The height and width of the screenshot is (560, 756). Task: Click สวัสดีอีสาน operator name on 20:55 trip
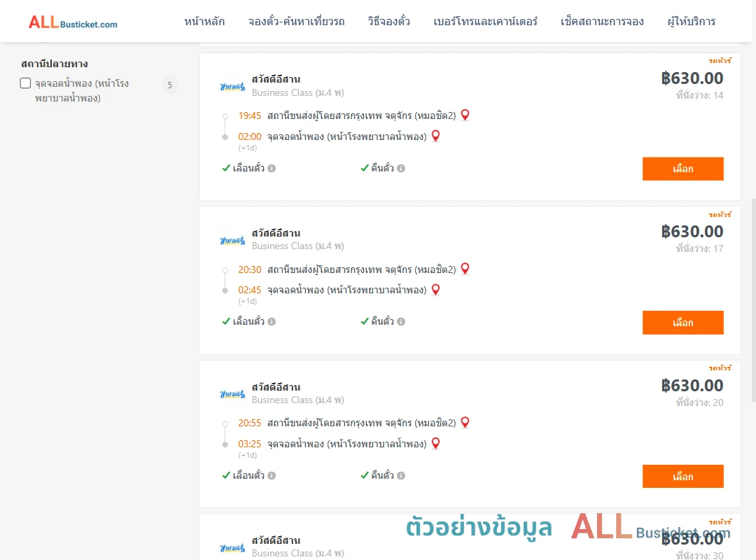pyautogui.click(x=276, y=387)
